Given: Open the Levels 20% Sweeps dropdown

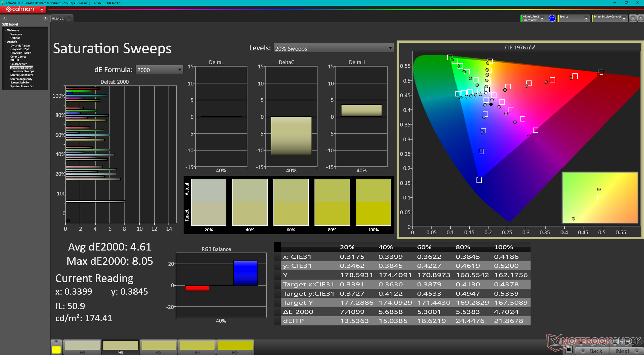Looking at the screenshot, I should 333,48.
